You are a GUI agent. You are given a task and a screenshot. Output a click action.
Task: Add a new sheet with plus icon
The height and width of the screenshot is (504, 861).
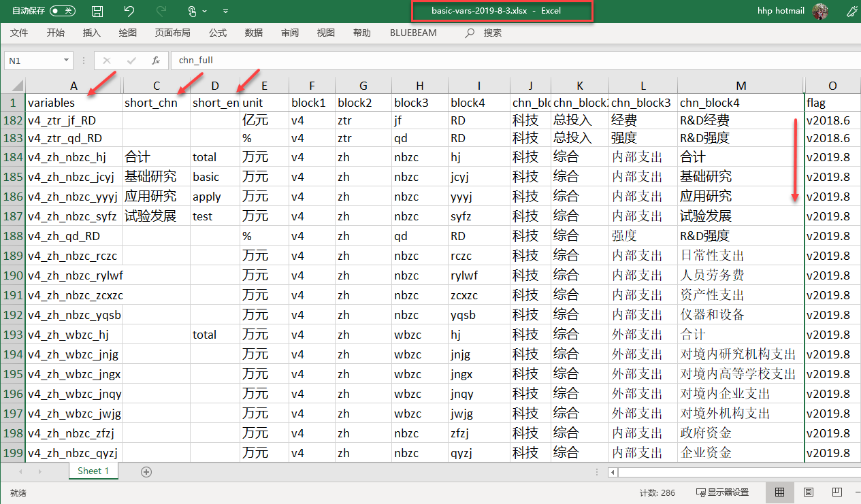pos(146,471)
